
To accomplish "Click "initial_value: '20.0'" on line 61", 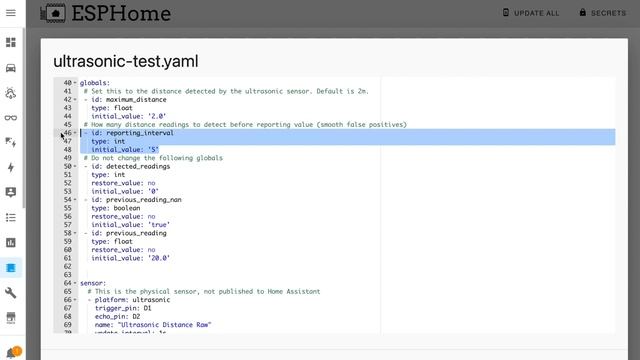I will (x=131, y=258).
